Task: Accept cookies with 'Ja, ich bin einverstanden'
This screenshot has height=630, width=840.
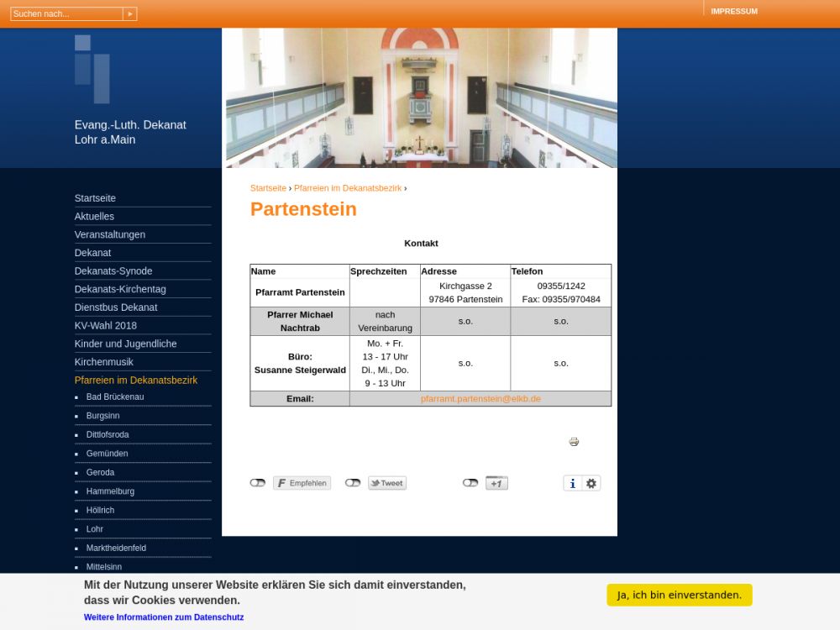Action: coord(679,595)
